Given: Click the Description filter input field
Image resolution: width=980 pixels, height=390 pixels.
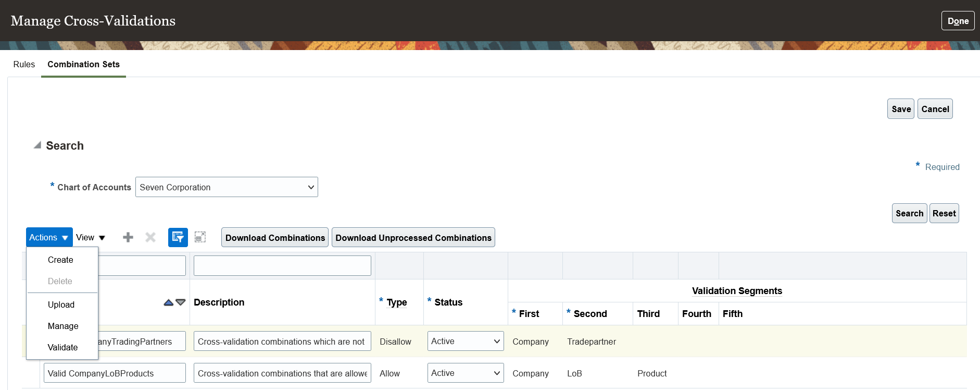Looking at the screenshot, I should 282,265.
